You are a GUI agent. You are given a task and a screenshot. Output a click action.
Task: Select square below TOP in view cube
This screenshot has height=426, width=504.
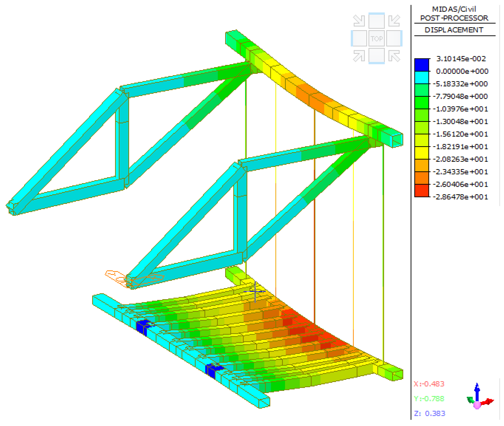[x=376, y=56]
